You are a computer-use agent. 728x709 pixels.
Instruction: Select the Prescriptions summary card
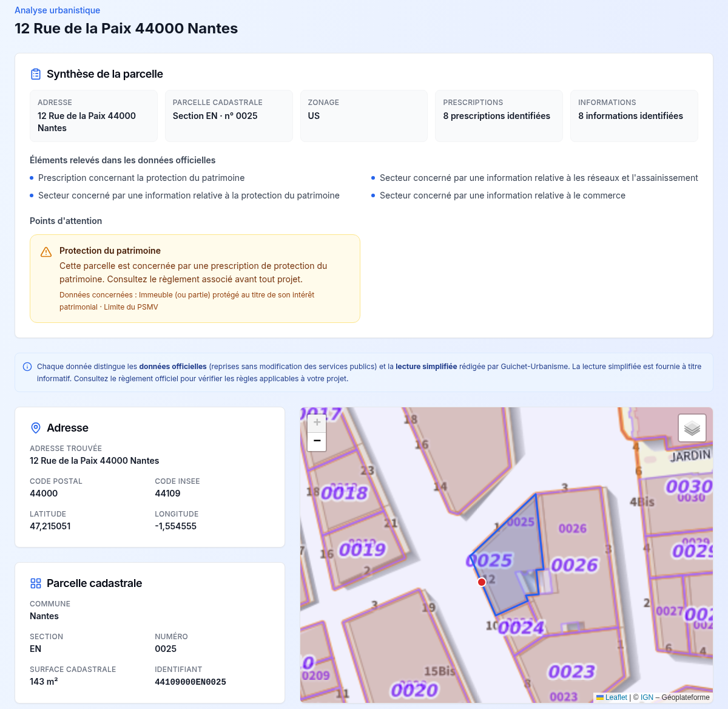[x=499, y=116]
